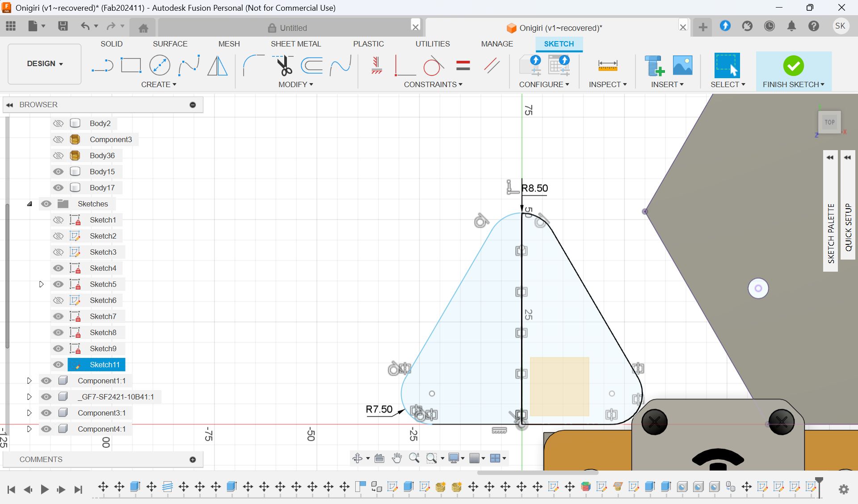Hide Component1:1 via its eye icon
858x504 pixels.
(46, 381)
